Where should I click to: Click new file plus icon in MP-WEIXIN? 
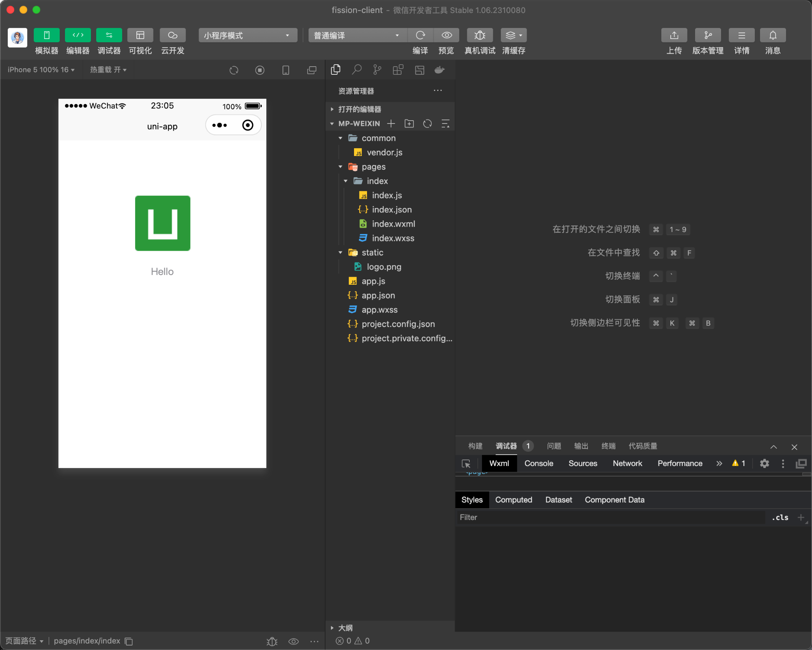click(x=391, y=123)
